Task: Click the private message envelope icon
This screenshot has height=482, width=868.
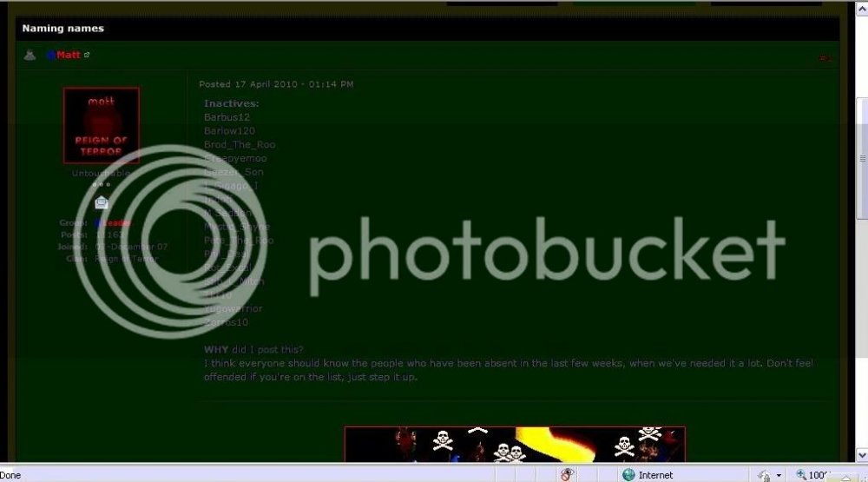Action: 102,202
